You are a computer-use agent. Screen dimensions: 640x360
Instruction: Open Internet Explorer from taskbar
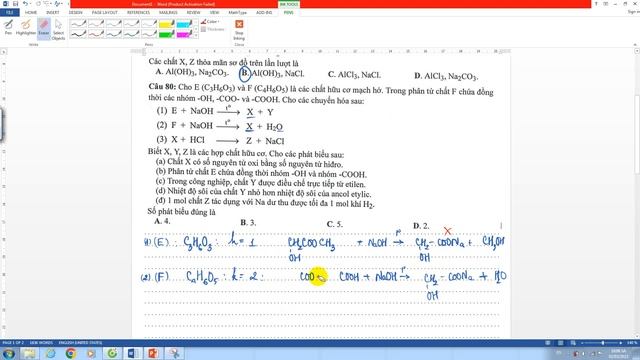pyautogui.click(x=50, y=353)
